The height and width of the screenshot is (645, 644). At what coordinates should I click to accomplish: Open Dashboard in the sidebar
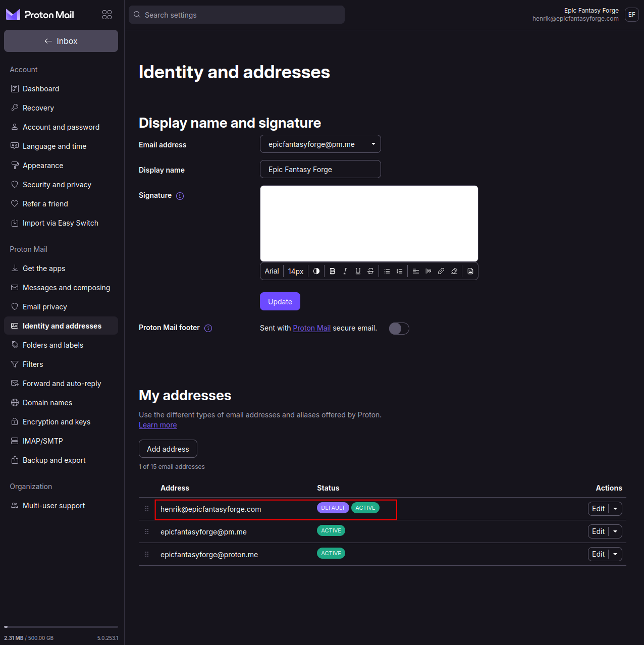pyautogui.click(x=61, y=89)
